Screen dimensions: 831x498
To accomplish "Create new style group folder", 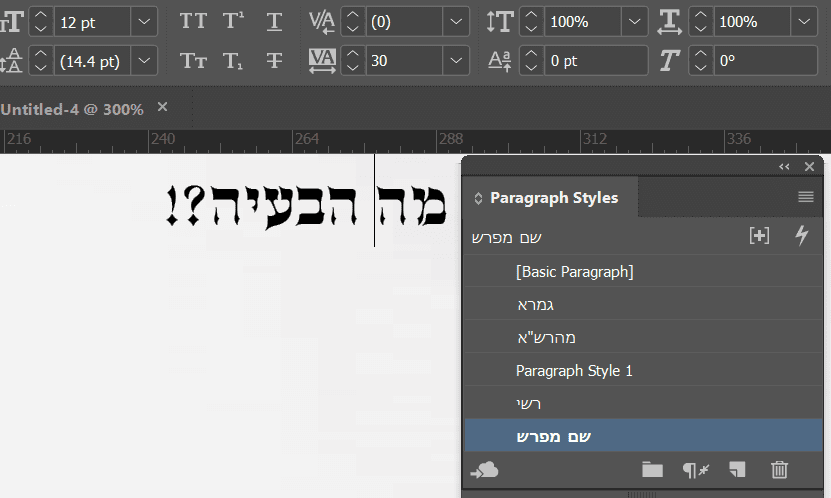I will (652, 469).
